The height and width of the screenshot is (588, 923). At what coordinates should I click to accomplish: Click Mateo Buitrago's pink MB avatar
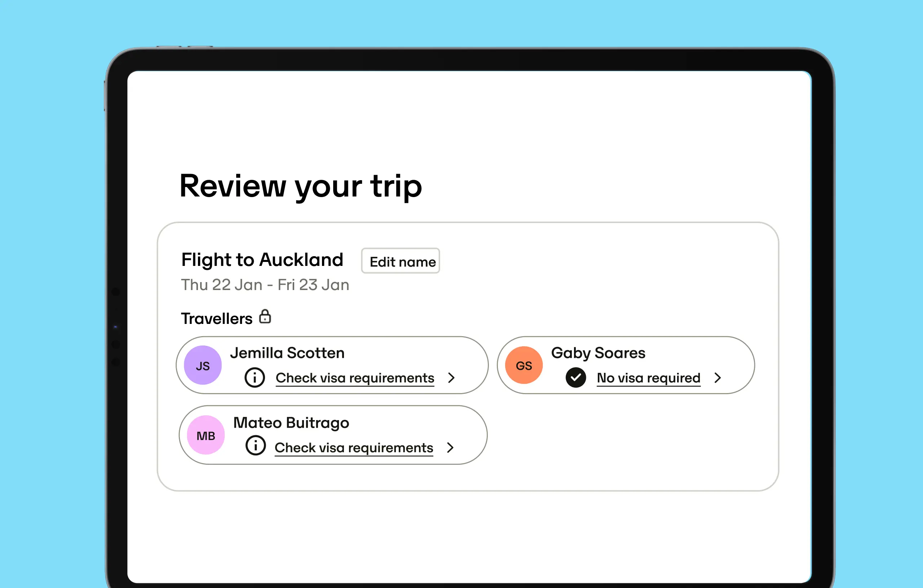click(x=206, y=435)
